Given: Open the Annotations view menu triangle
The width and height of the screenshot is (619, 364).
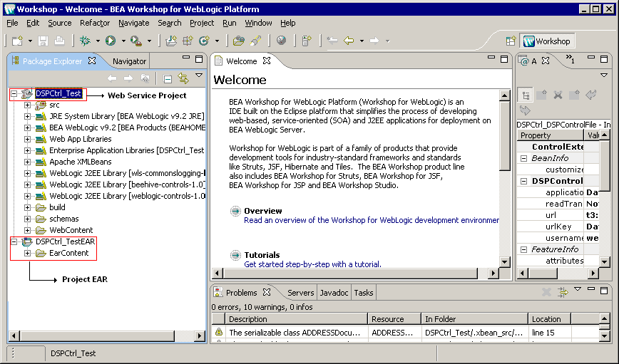Looking at the screenshot, I should click(x=604, y=76).
